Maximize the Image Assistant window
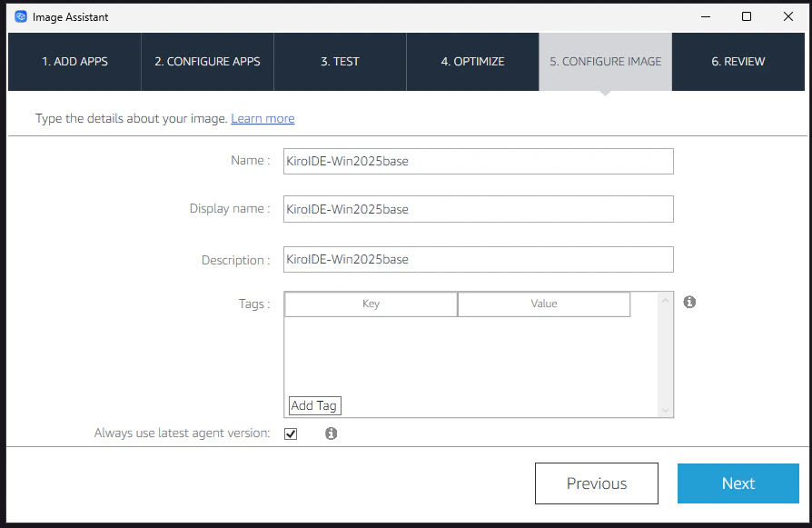The image size is (812, 528). click(x=747, y=16)
